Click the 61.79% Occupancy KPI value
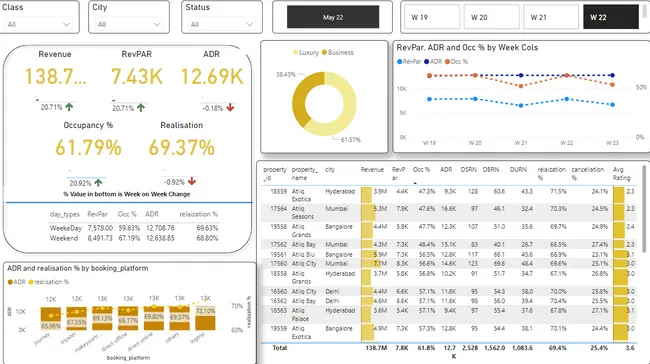Viewport: 650px width, 364px height. 88,148
